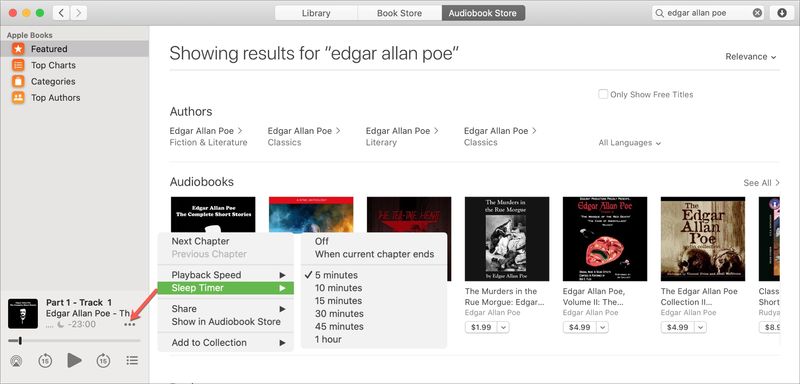Select Sleep Timer menu item
The width and height of the screenshot is (800, 384).
[x=226, y=288]
